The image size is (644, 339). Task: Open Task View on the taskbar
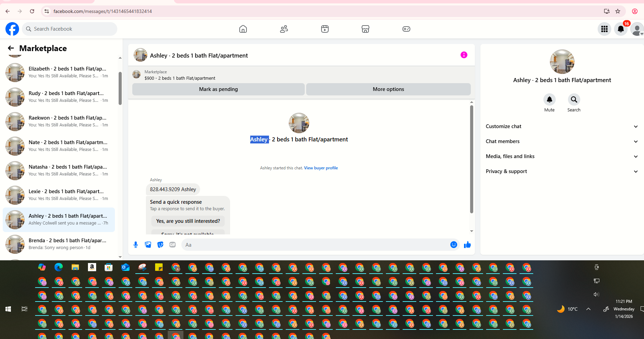click(25, 309)
